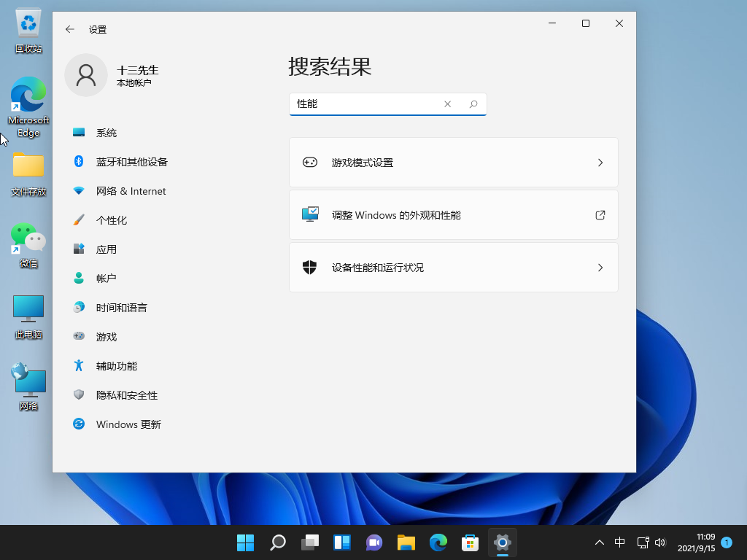
Task: Open the clock showing 11:09
Action: (x=697, y=542)
